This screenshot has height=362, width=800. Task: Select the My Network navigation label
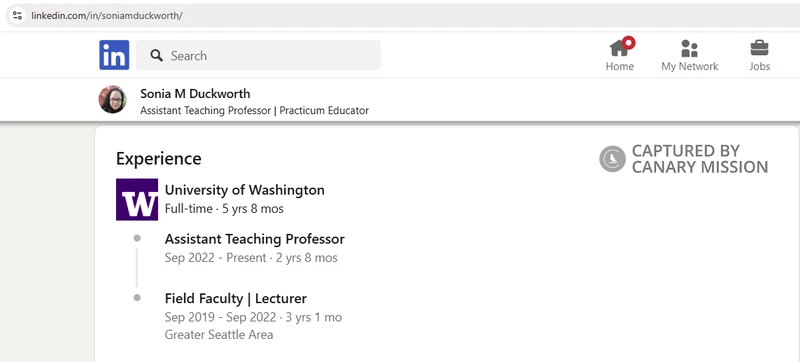(x=690, y=66)
